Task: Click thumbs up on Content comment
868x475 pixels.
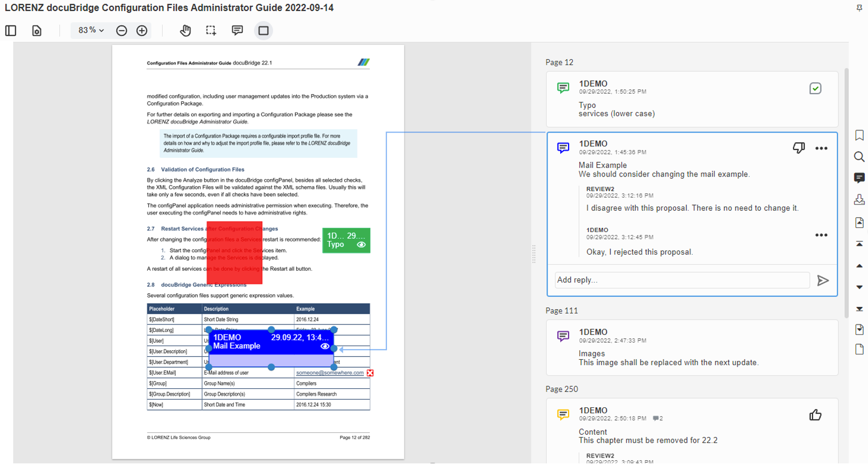Action: [815, 415]
